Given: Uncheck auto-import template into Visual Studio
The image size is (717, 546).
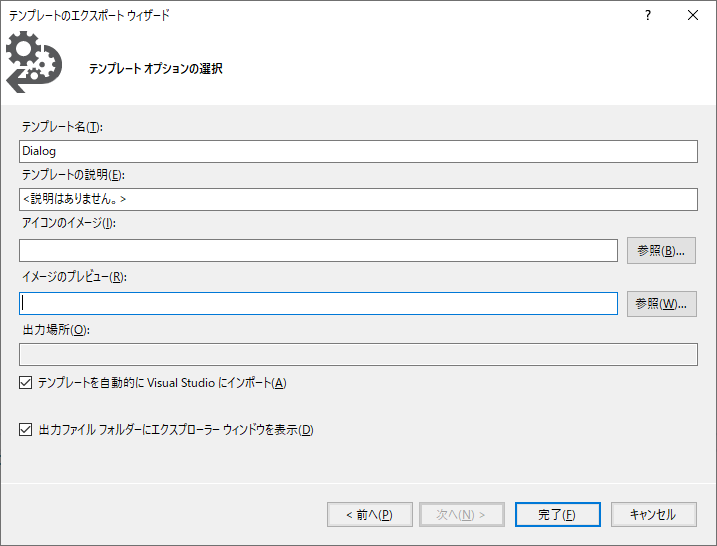Looking at the screenshot, I should [x=26, y=383].
